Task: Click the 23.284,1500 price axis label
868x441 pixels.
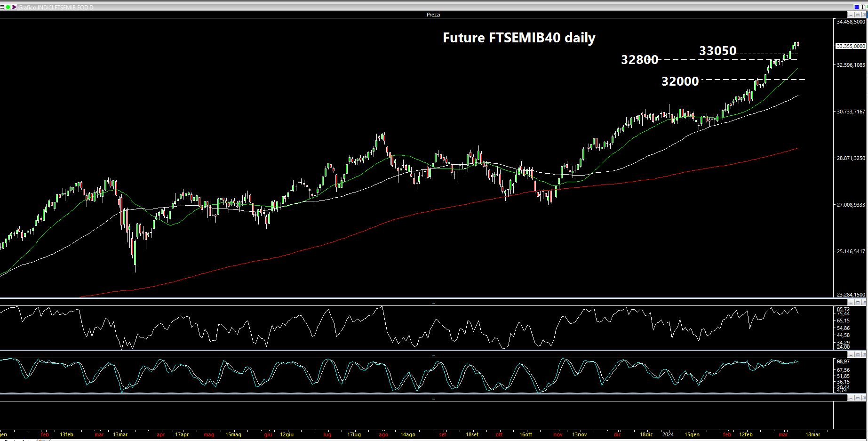Action: tap(851, 295)
